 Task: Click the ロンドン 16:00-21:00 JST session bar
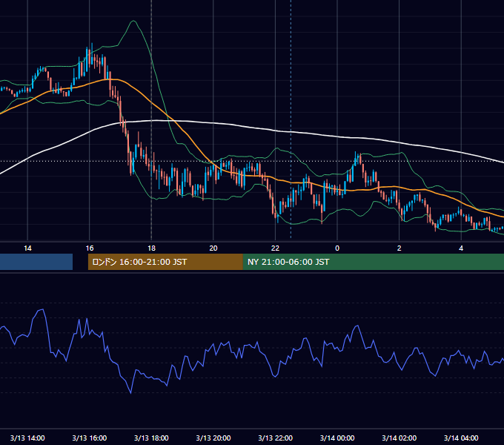click(165, 262)
